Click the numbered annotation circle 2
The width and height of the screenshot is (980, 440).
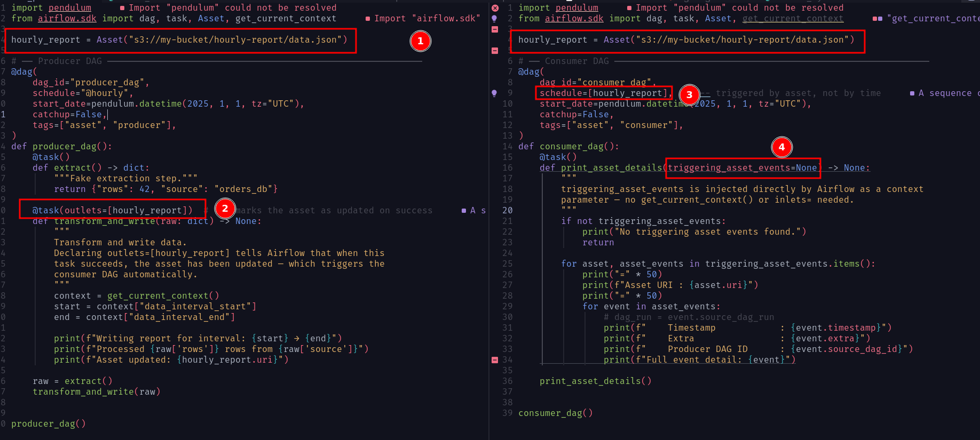[225, 209]
